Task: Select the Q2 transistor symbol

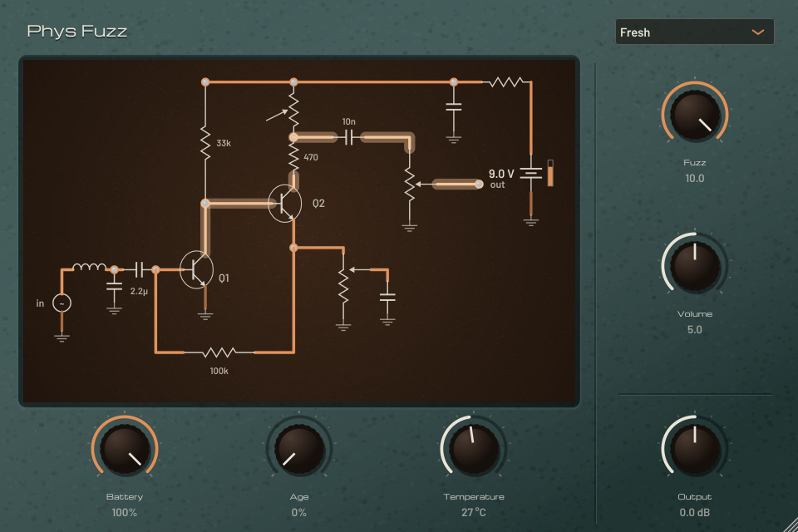Action: click(x=285, y=204)
